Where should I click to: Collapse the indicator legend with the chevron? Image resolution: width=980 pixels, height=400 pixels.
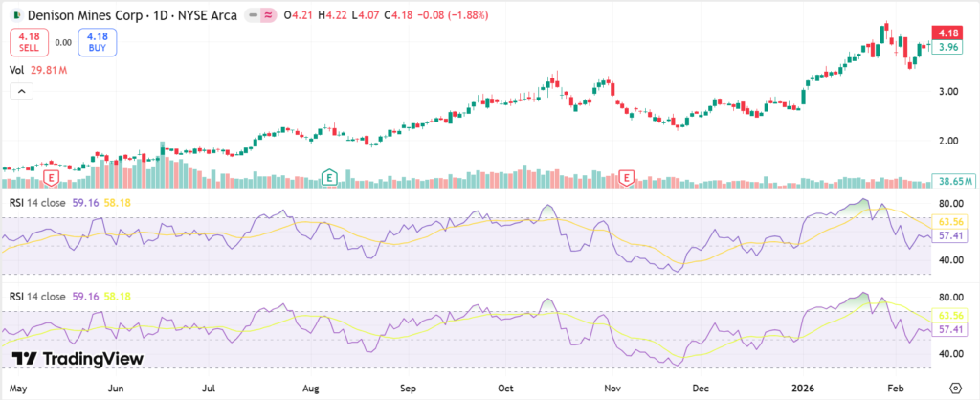pos(21,91)
